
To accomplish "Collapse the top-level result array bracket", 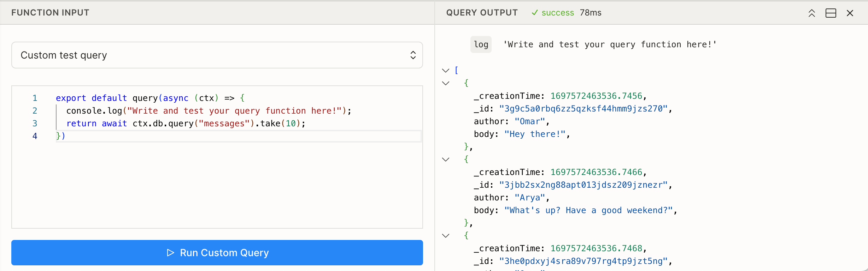I will 446,71.
